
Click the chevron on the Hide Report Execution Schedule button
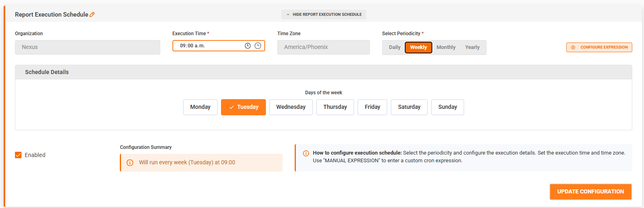[x=288, y=15]
